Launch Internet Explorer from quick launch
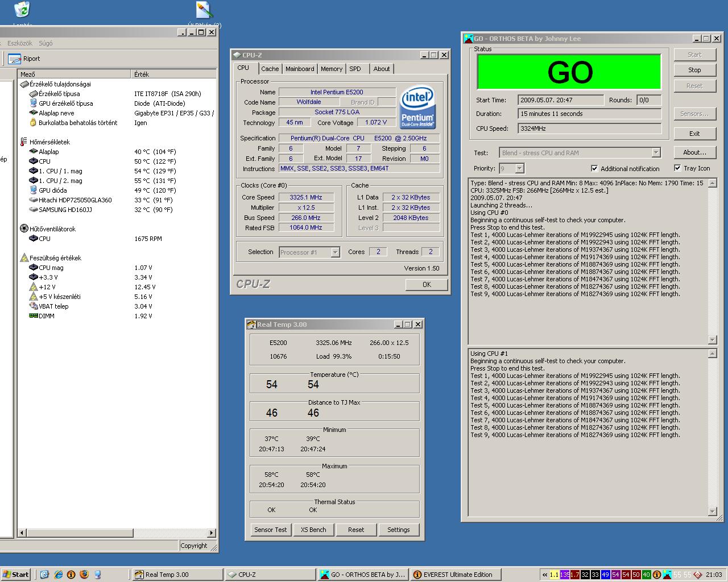The image size is (728, 582). click(x=58, y=575)
